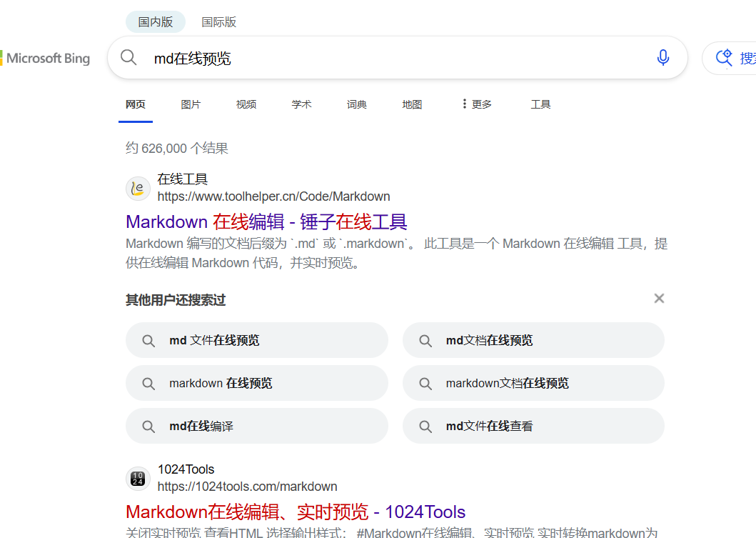Click the Microsoft Bing logo
This screenshot has height=538, width=756.
pos(45,59)
